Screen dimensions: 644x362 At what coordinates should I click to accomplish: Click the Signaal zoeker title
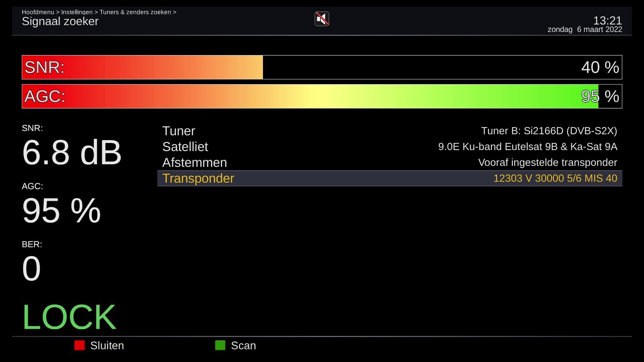(x=60, y=21)
